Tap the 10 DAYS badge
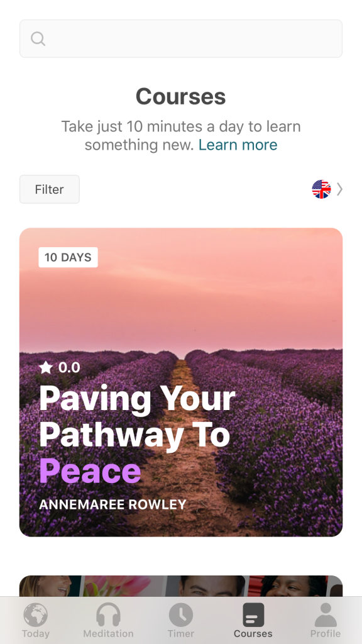This screenshot has height=644, width=362. tap(68, 257)
